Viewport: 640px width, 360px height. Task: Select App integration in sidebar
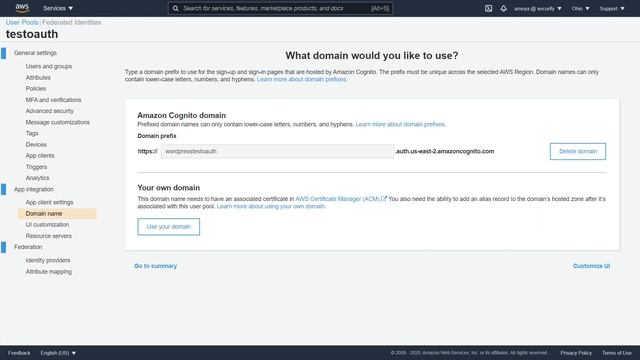point(33,189)
